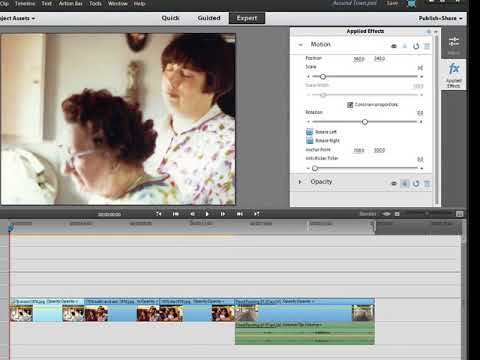
Task: Select the green audio clip
Action: pyautogui.click(x=305, y=333)
